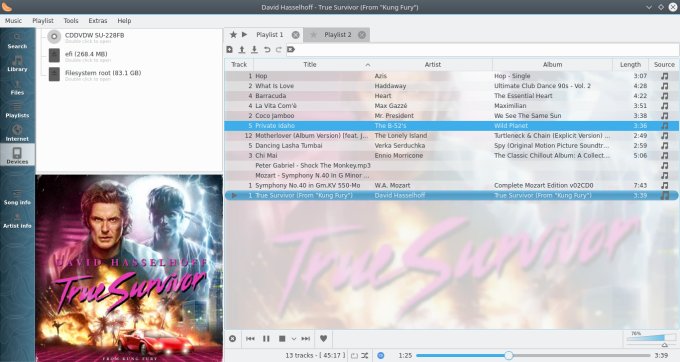The width and height of the screenshot is (680, 362).
Task: Click the source note icon on Chi Mai row
Action: [664, 156]
